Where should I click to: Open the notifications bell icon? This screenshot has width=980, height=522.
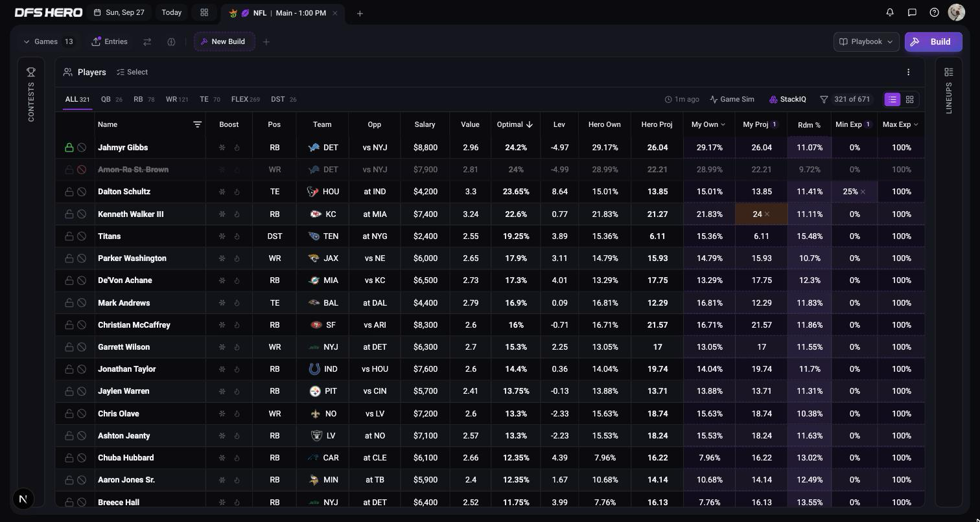(x=890, y=12)
